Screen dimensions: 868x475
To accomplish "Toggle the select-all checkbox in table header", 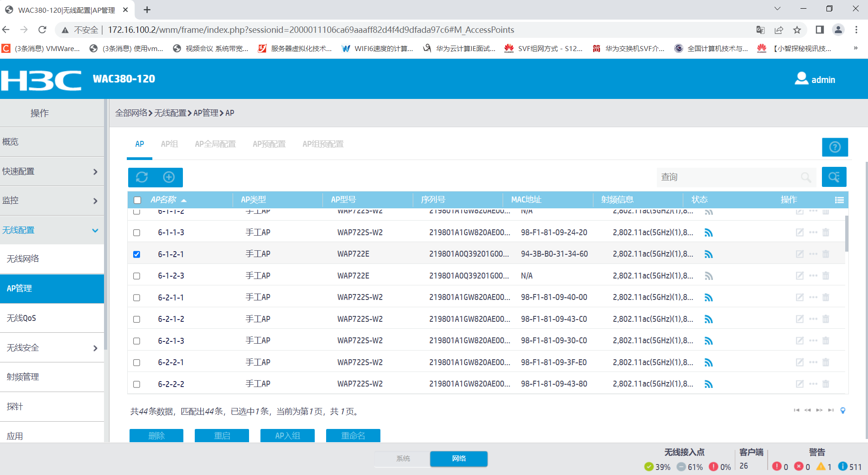I will (x=137, y=200).
